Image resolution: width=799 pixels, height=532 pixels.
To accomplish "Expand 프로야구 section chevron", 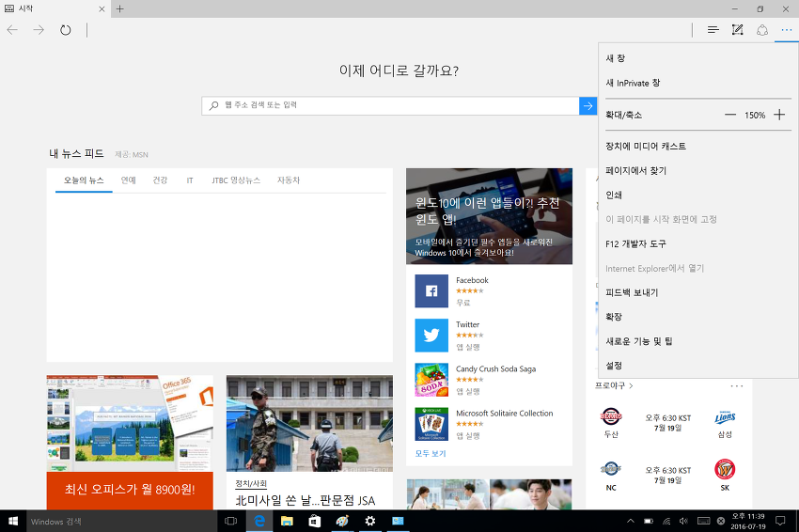I will [631, 385].
